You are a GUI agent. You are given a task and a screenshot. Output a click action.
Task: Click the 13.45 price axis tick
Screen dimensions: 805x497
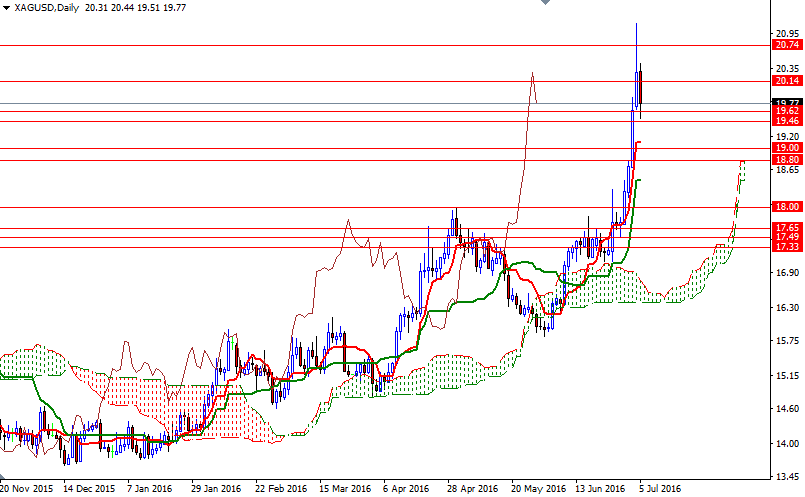786,476
